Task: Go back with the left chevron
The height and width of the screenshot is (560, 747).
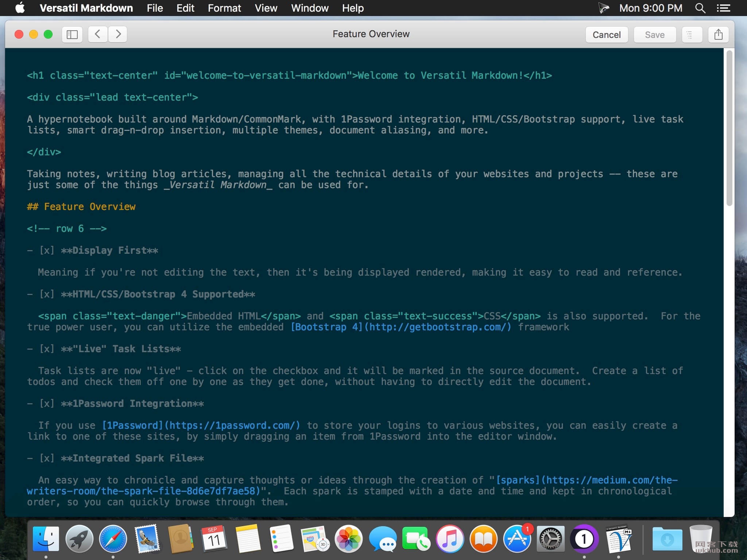Action: tap(97, 35)
